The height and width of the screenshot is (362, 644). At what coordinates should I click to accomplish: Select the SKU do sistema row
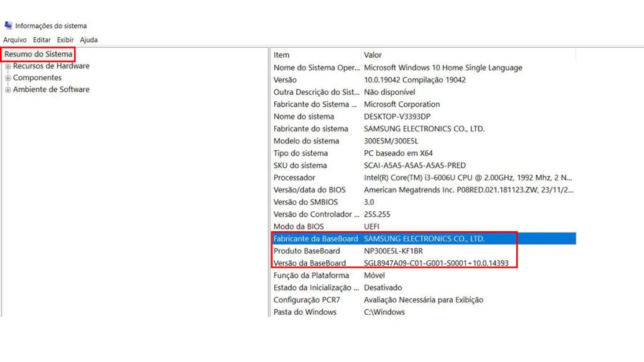coord(423,165)
